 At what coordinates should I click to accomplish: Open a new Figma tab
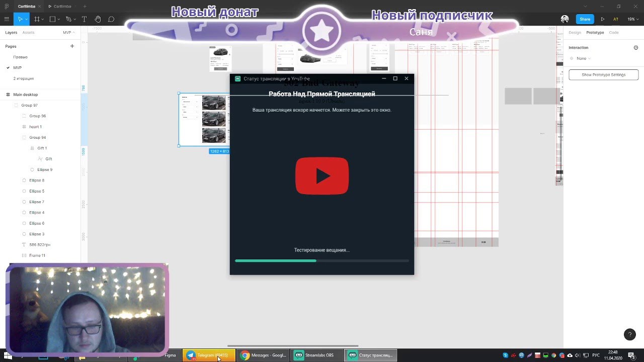(x=85, y=6)
